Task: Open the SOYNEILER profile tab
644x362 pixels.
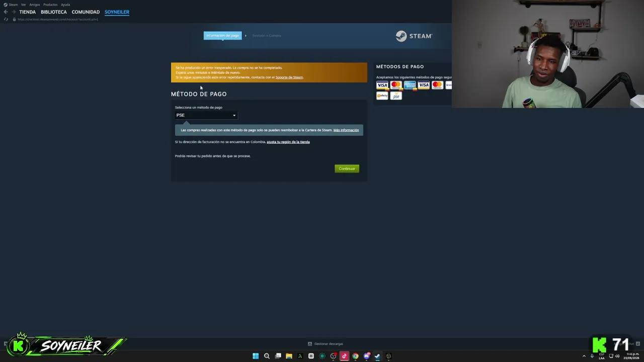Action: pos(117,12)
